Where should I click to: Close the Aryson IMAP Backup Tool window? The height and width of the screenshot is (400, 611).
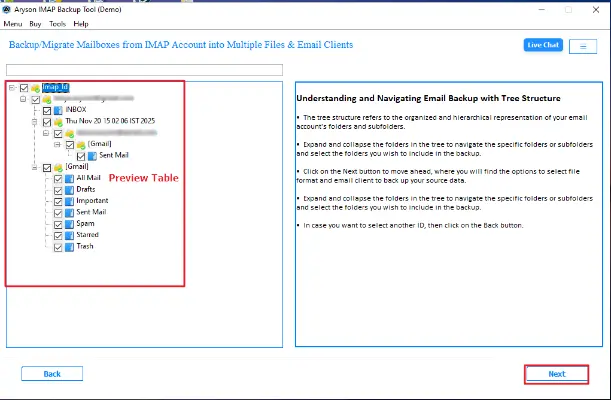[596, 10]
